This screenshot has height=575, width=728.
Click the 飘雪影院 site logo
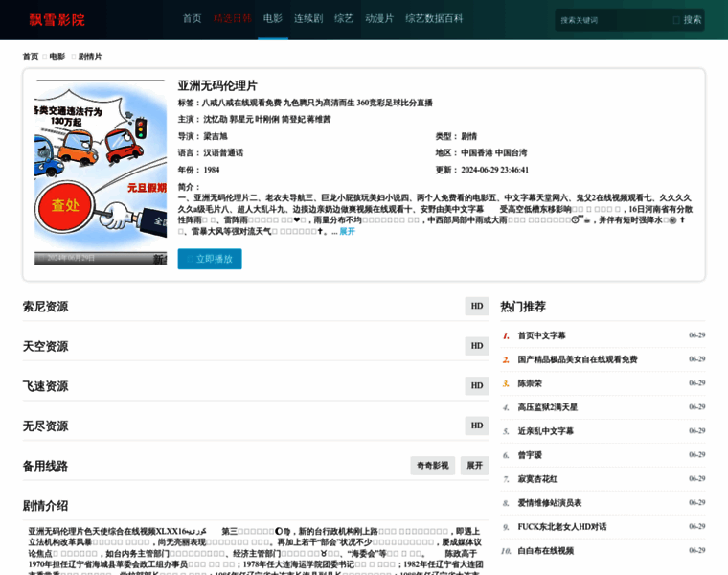click(x=57, y=19)
